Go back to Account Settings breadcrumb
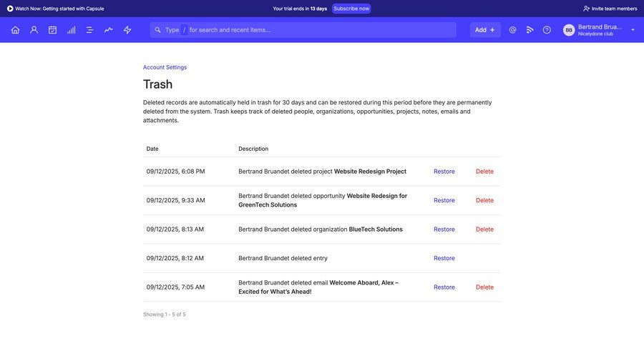Image resolution: width=644 pixels, height=346 pixels. pos(165,67)
